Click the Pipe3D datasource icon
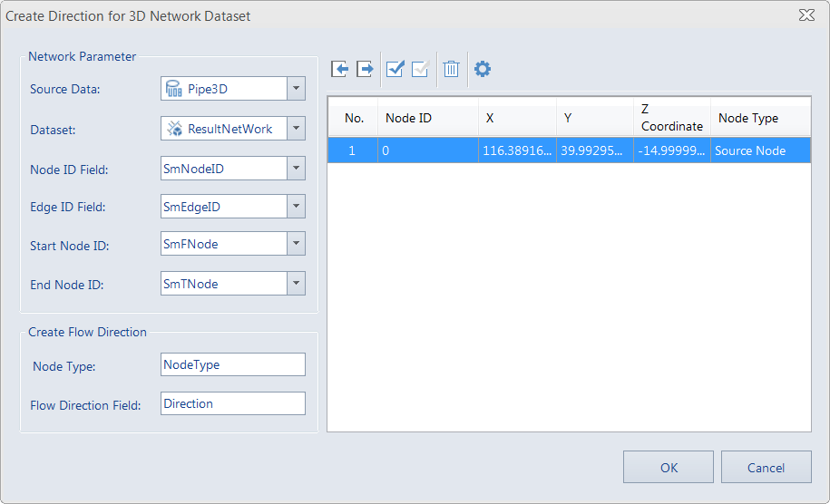This screenshot has width=830, height=504. point(173,89)
